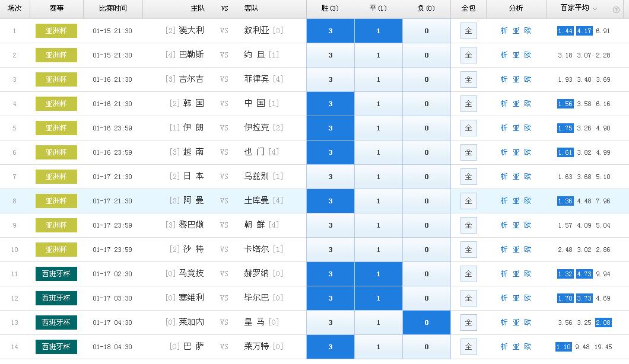Image resolution: width=629 pixels, height=364 pixels.
Task: Select win (3) for 巴勒斯 vs 约旦
Action: 331,55
